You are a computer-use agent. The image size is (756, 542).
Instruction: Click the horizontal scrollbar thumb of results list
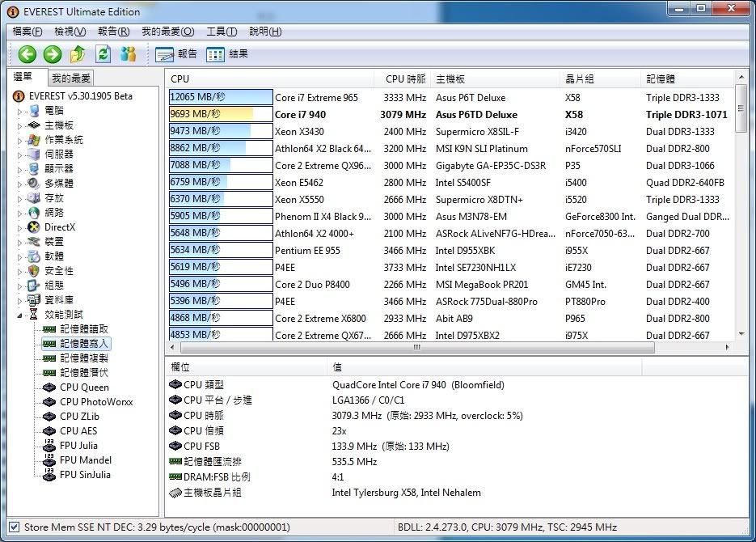tap(417, 347)
